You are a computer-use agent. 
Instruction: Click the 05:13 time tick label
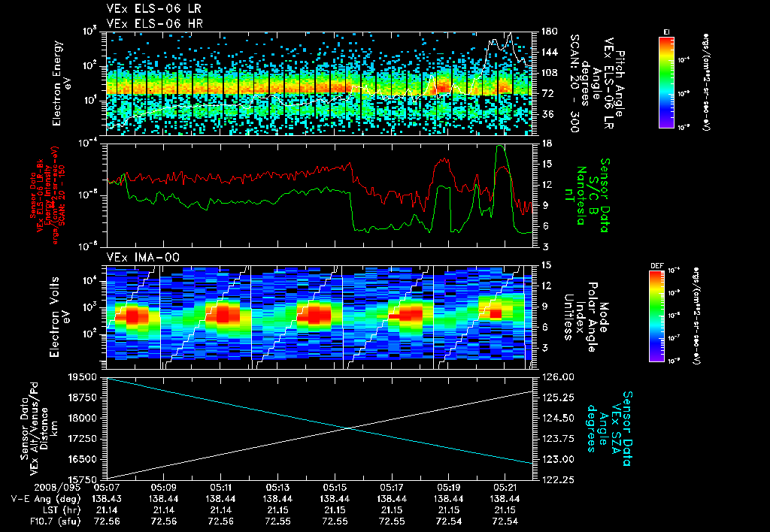tap(277, 488)
